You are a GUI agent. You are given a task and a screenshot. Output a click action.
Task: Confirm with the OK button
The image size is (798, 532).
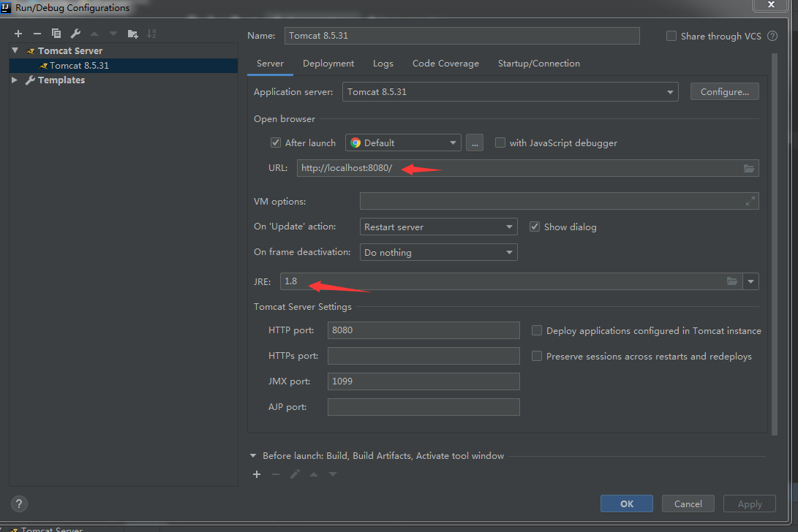click(627, 503)
